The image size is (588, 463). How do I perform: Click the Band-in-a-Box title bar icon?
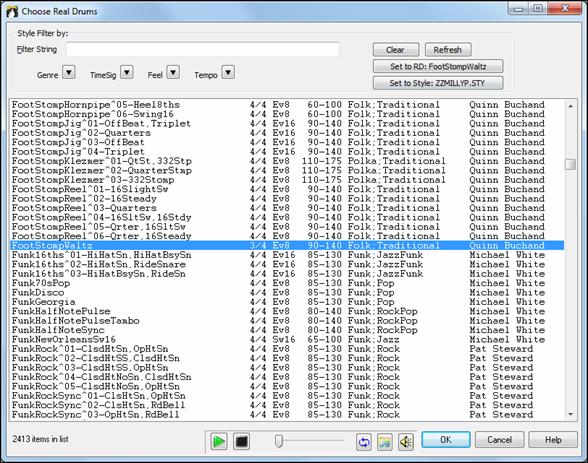tap(12, 11)
